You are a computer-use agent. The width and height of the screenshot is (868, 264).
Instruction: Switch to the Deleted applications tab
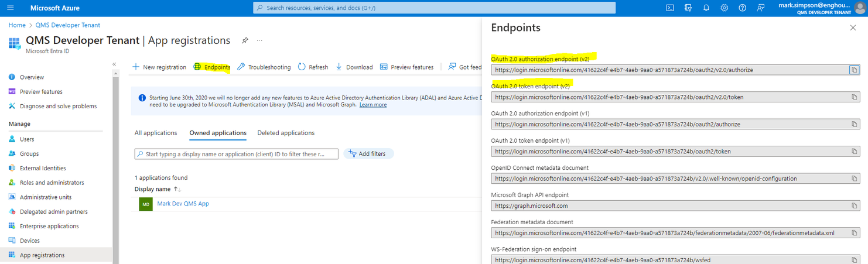pos(286,133)
